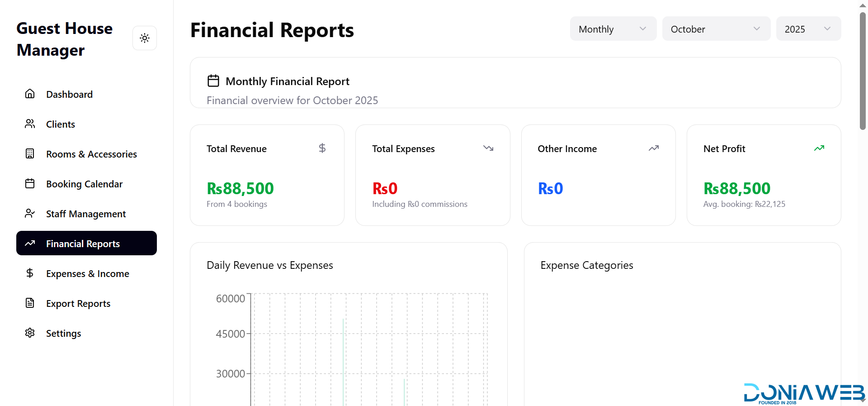Open the Booking Calendar link
The width and height of the screenshot is (868, 406).
[x=84, y=184]
